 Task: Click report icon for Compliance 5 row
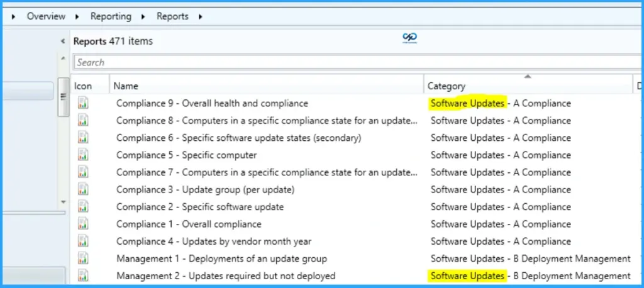click(x=83, y=155)
